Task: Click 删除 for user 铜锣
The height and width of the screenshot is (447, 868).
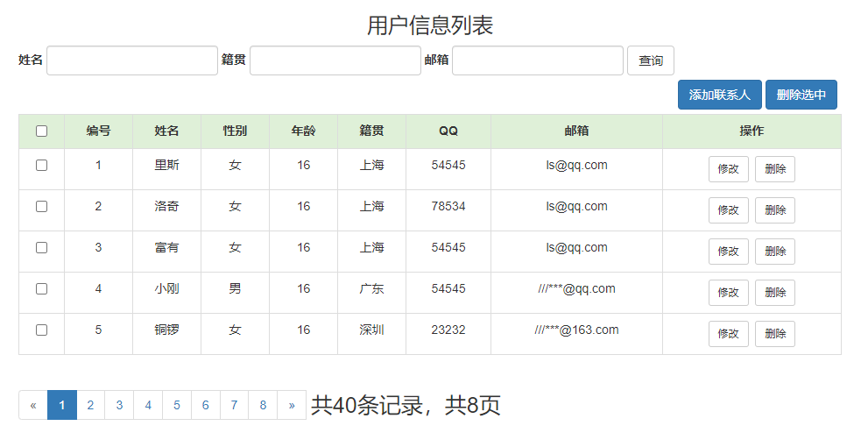Action: point(775,333)
